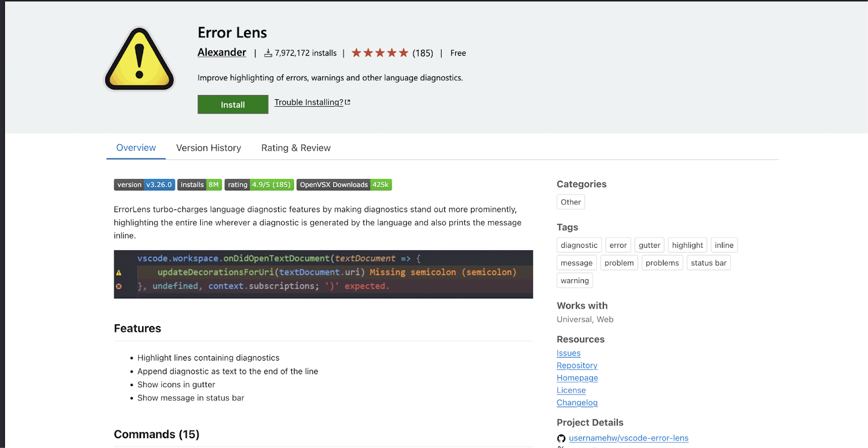Viewport: 868px width, 448px height.
Task: Open the Trouble Installing link
Action: tap(309, 102)
